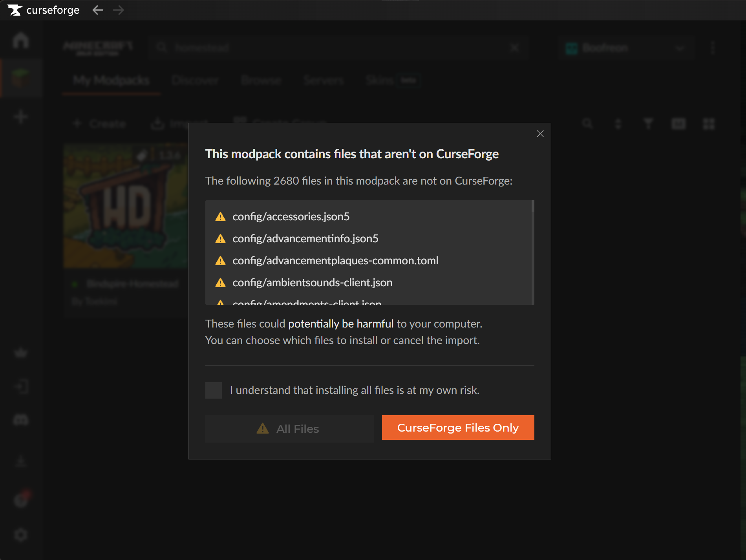Select config/advancementplaques-common.toml entry
Image resolution: width=746 pixels, height=560 pixels.
pyautogui.click(x=335, y=260)
